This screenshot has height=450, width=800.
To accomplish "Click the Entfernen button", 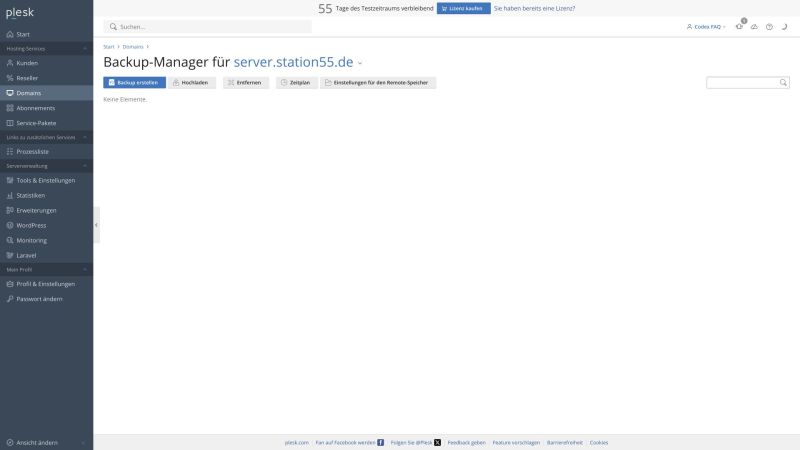I will click(x=246, y=83).
